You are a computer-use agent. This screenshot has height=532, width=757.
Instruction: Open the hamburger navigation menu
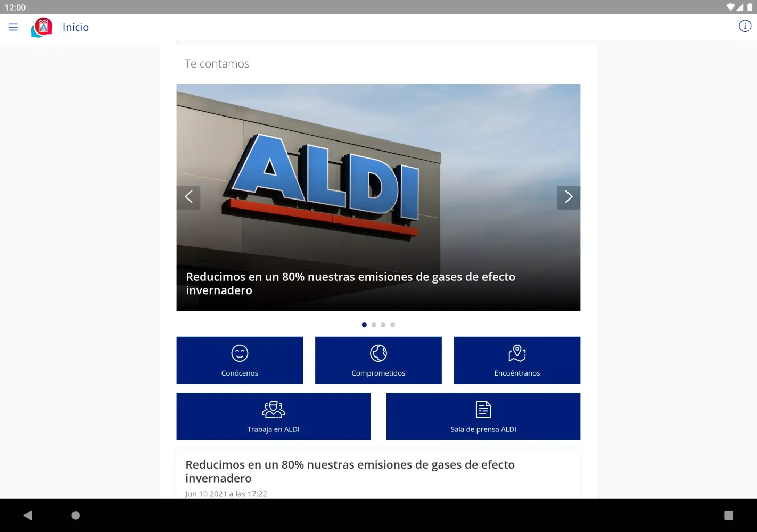(13, 27)
